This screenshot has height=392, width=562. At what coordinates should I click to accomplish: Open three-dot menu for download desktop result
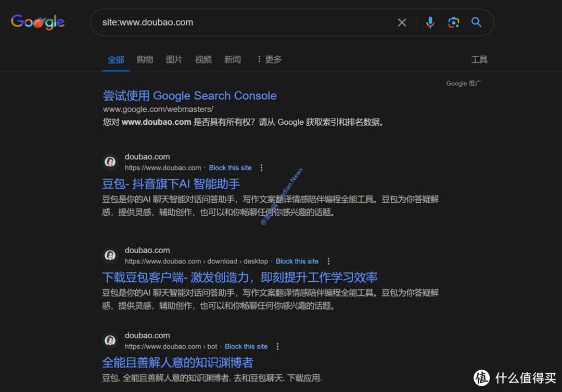click(x=329, y=262)
